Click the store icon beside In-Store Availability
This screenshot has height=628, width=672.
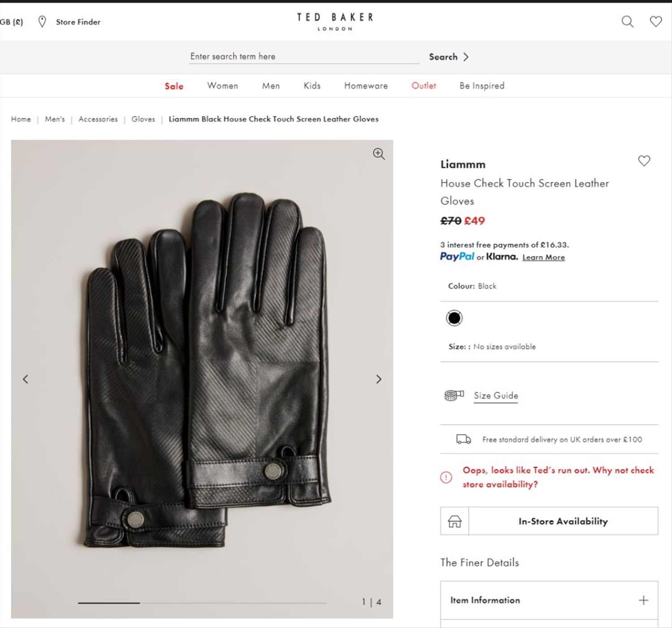click(455, 521)
